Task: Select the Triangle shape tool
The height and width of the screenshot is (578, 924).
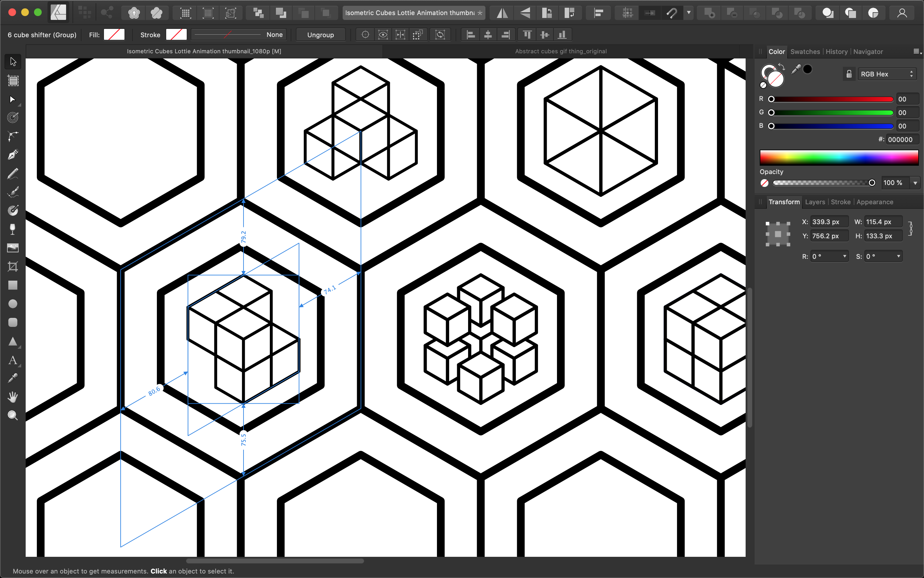Action: pos(13,341)
